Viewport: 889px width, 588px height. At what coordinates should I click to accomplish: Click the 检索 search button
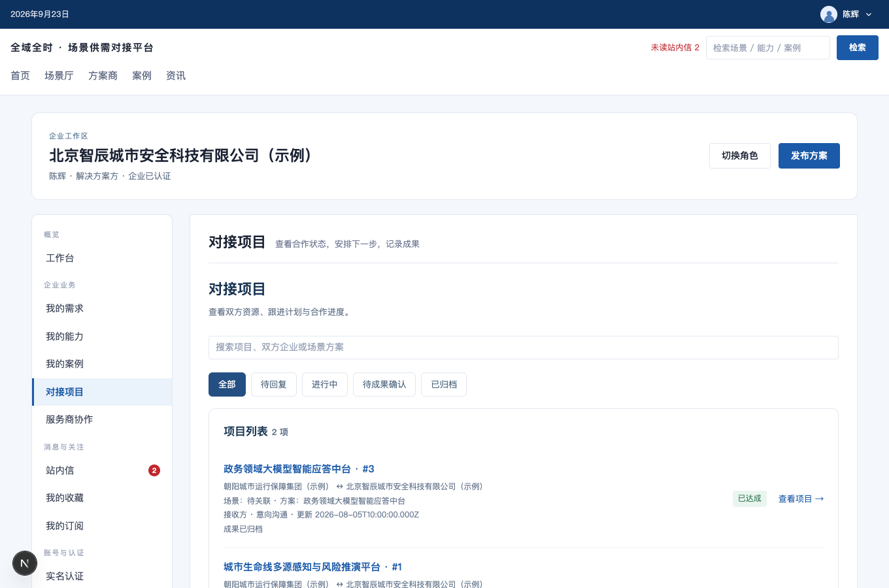[858, 48]
